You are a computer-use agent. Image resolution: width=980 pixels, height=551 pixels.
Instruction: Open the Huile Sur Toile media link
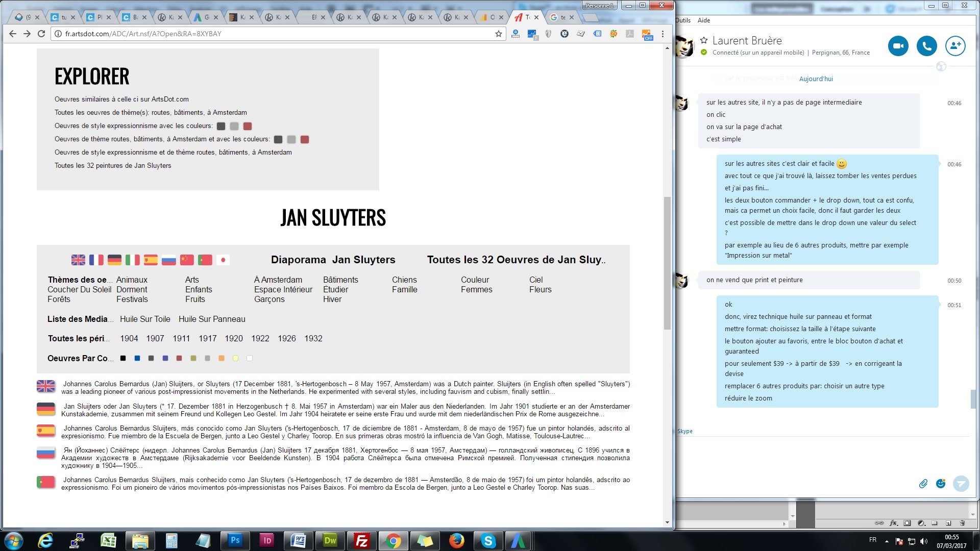tap(145, 319)
